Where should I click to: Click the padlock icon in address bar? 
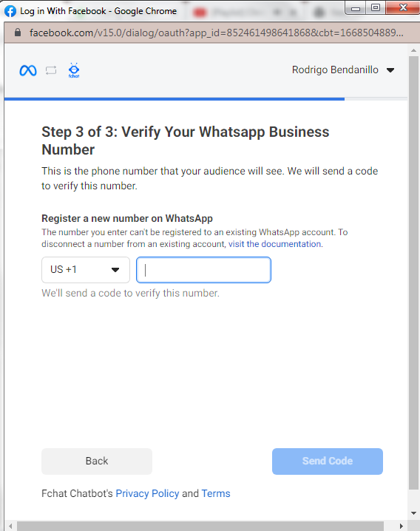[18, 33]
